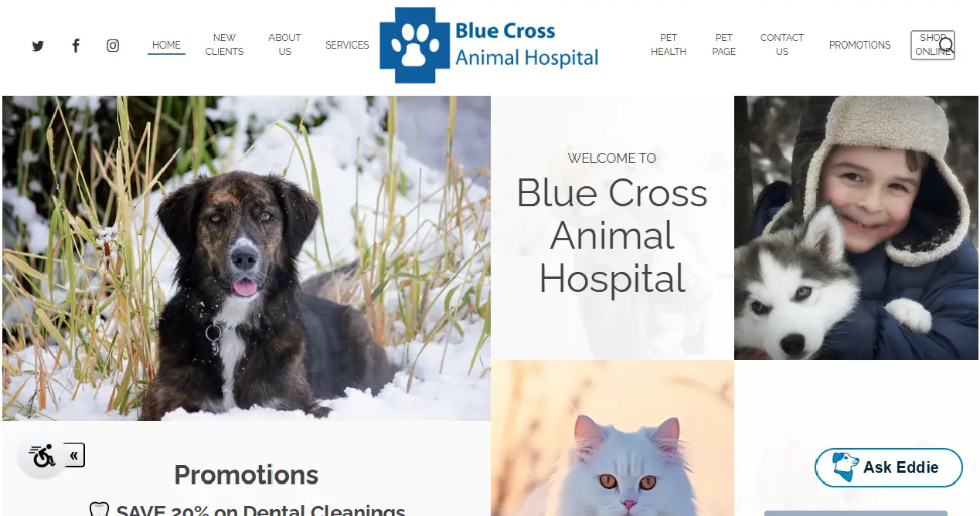Screen dimensions: 980x516
Task: Click Eddie dog icon in chat button
Action: click(845, 467)
